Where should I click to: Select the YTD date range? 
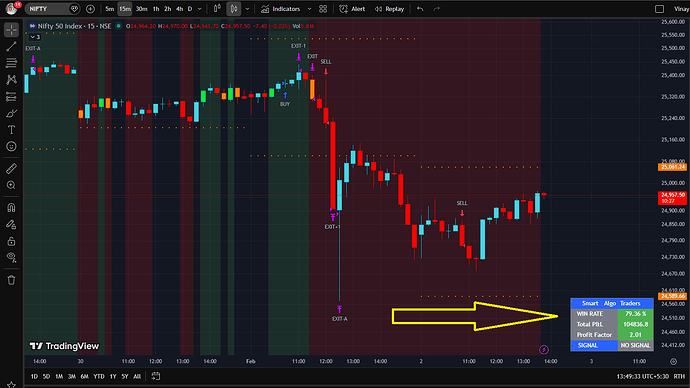[x=99, y=377]
